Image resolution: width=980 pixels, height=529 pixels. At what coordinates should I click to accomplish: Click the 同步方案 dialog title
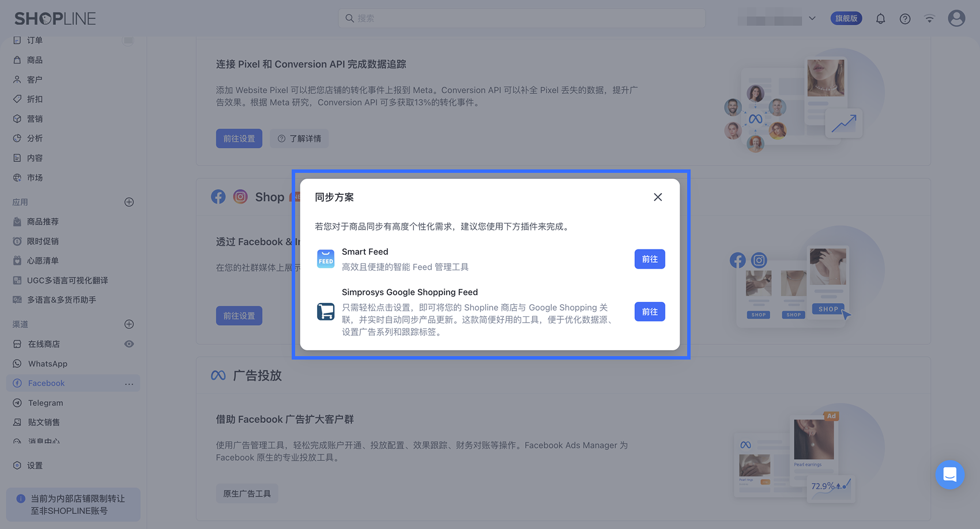coord(334,197)
